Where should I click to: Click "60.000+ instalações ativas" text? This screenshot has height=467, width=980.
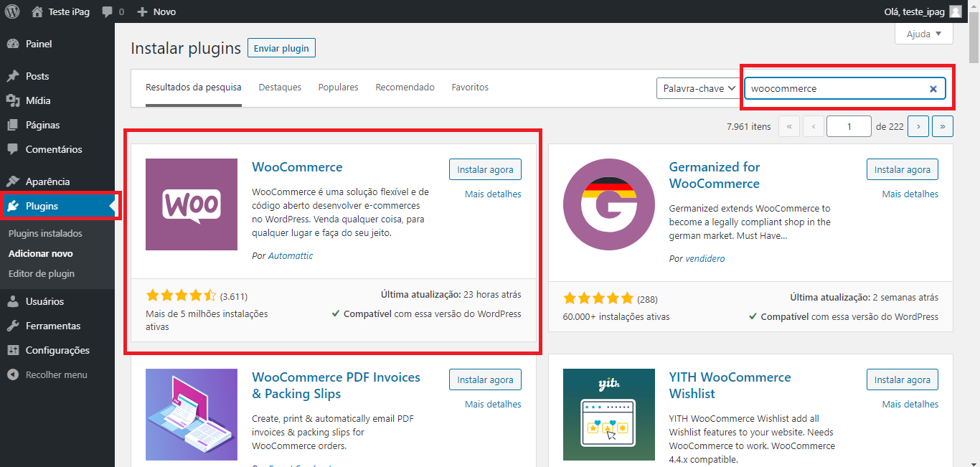[x=616, y=317]
